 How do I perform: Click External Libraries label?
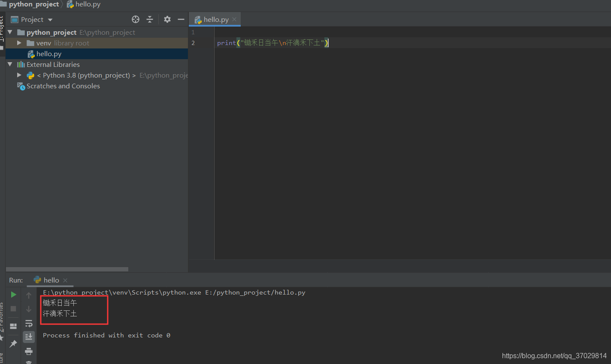(x=53, y=64)
